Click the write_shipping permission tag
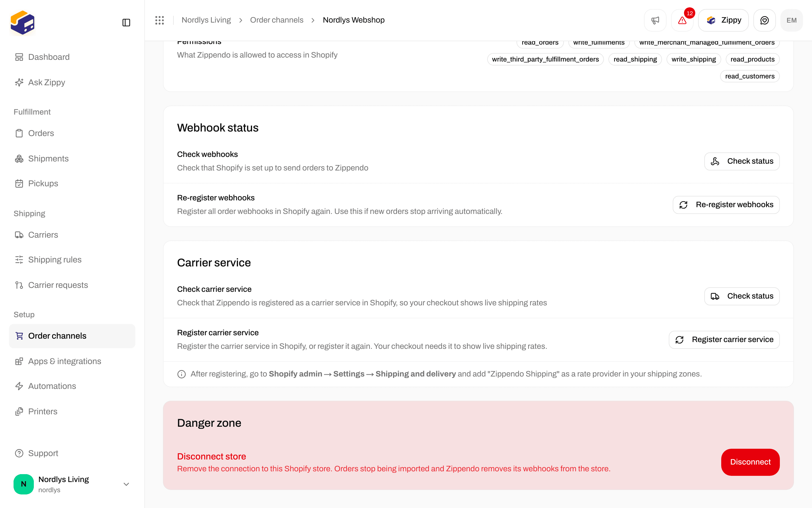 694,59
